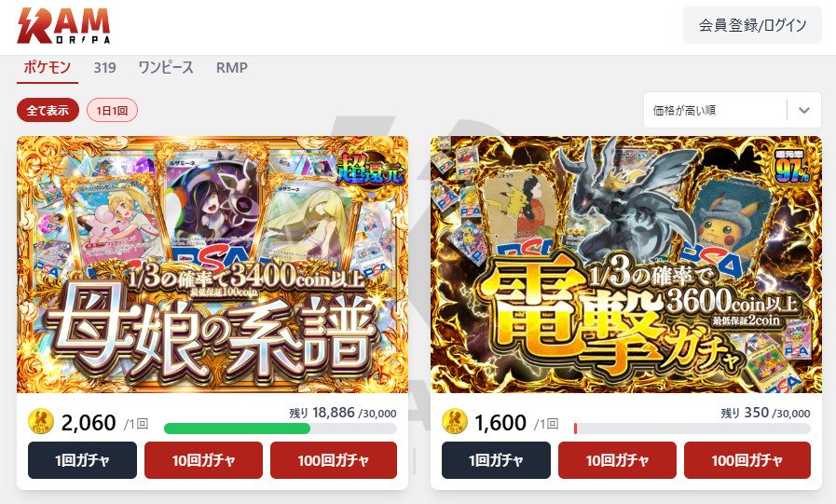Click the gold coin icon beside 2,060

tap(41, 421)
